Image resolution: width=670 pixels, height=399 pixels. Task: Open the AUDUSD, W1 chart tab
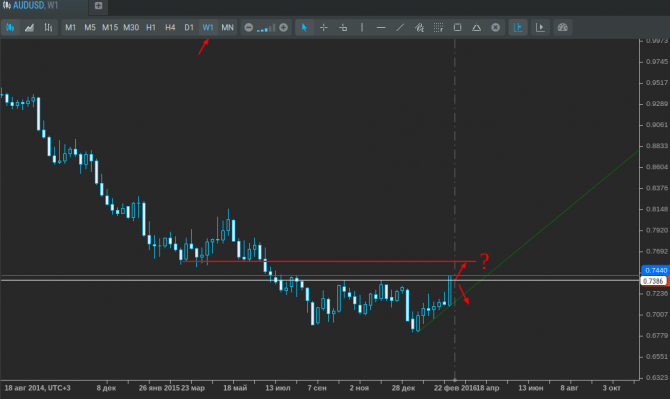click(30, 6)
